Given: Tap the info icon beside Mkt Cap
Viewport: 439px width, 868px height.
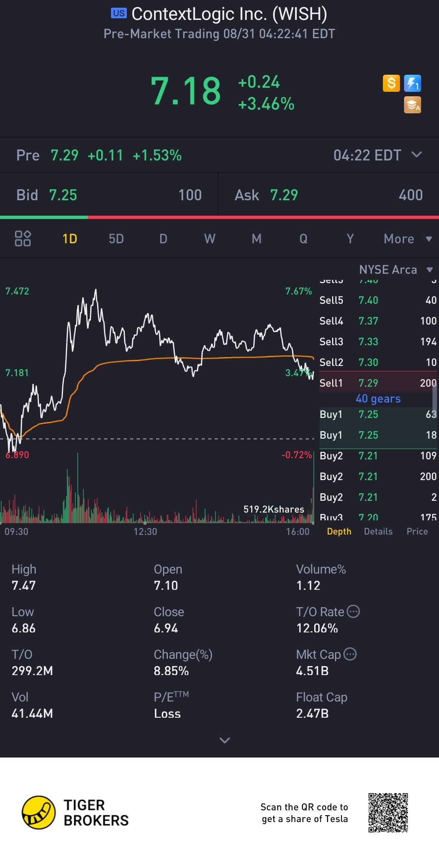Looking at the screenshot, I should pos(350,654).
